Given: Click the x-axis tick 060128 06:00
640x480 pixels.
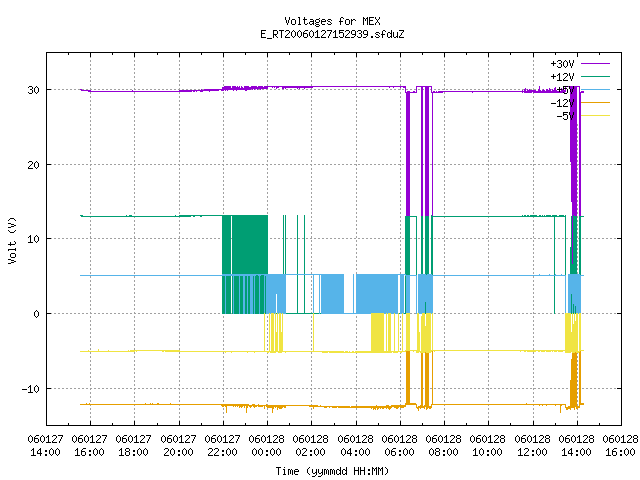Looking at the screenshot, I should pos(400,445).
